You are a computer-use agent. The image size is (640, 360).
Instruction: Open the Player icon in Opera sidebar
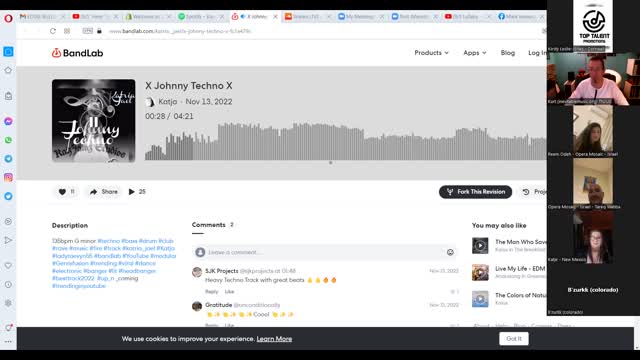tap(8, 222)
